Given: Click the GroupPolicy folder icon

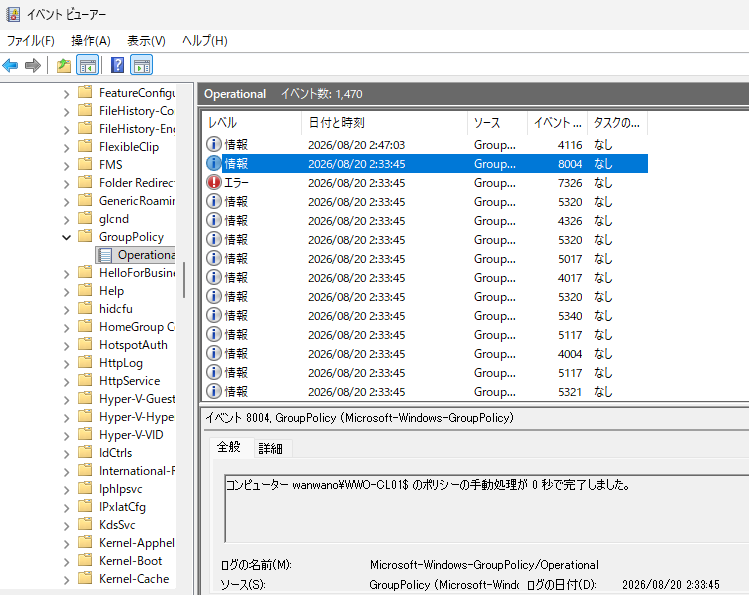Looking at the screenshot, I should 85,236.
